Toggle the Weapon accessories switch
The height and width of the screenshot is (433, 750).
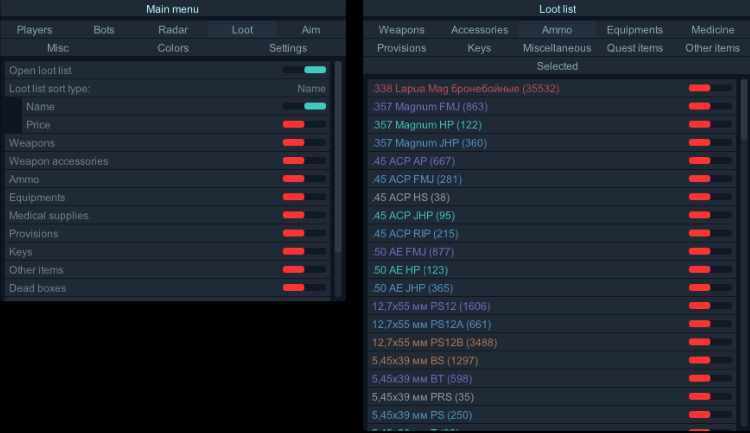304,161
